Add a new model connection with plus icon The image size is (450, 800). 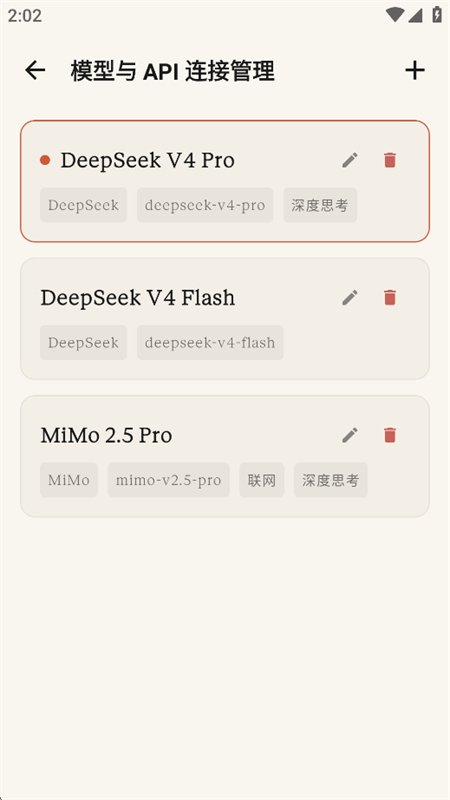[415, 70]
